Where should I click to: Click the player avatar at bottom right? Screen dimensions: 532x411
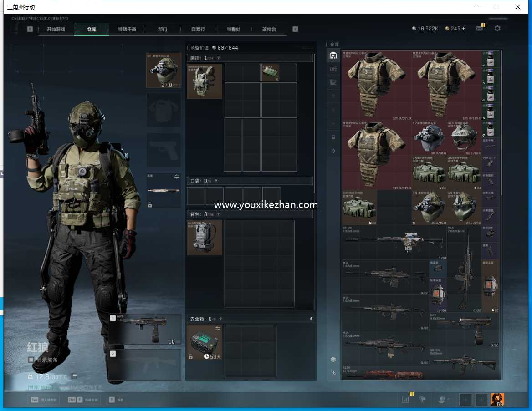[x=497, y=400]
